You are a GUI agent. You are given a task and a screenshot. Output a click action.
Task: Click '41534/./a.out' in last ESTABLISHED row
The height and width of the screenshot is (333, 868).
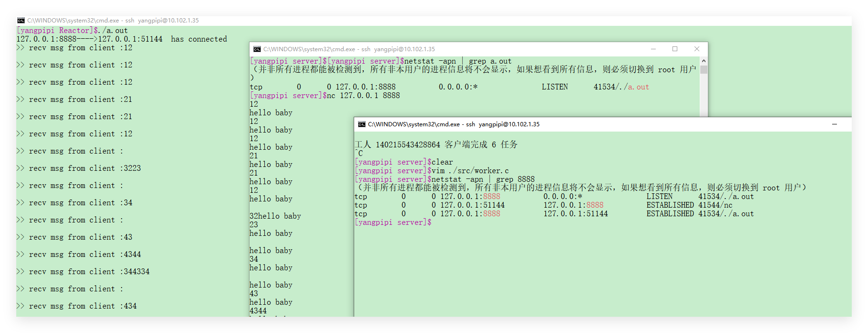(x=726, y=214)
